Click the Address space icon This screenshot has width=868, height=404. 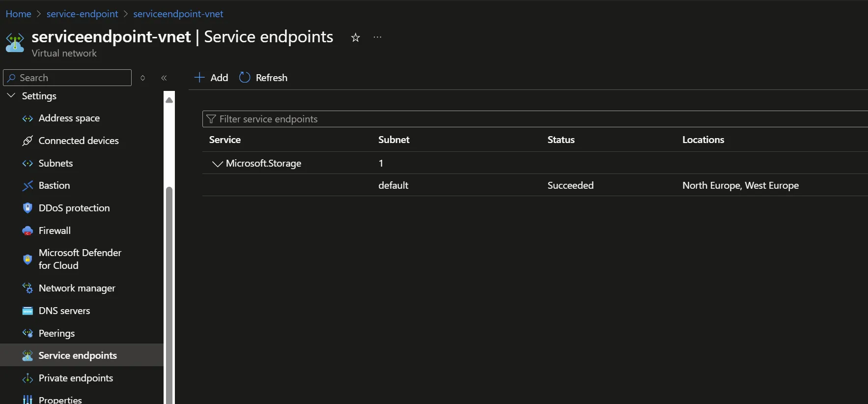click(x=28, y=118)
